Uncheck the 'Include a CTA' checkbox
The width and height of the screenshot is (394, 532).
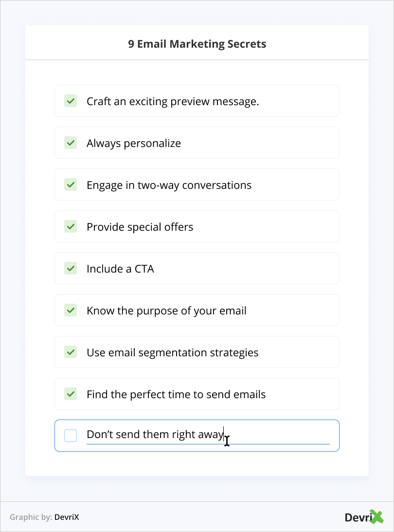point(71,268)
